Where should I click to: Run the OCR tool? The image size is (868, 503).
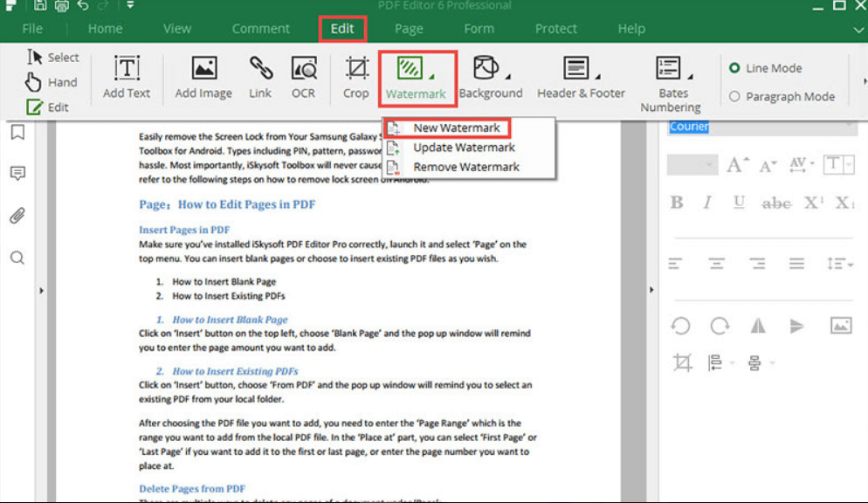(303, 77)
